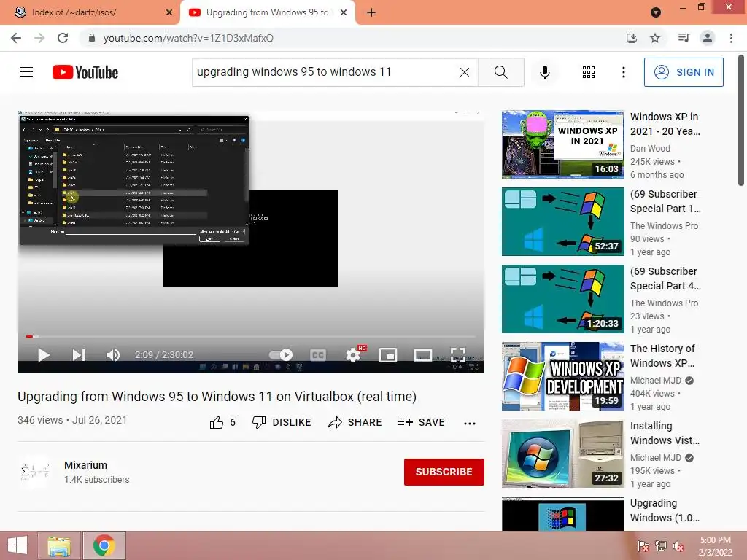Open 69 Subscriber Special Part 1 thumbnail

click(562, 222)
